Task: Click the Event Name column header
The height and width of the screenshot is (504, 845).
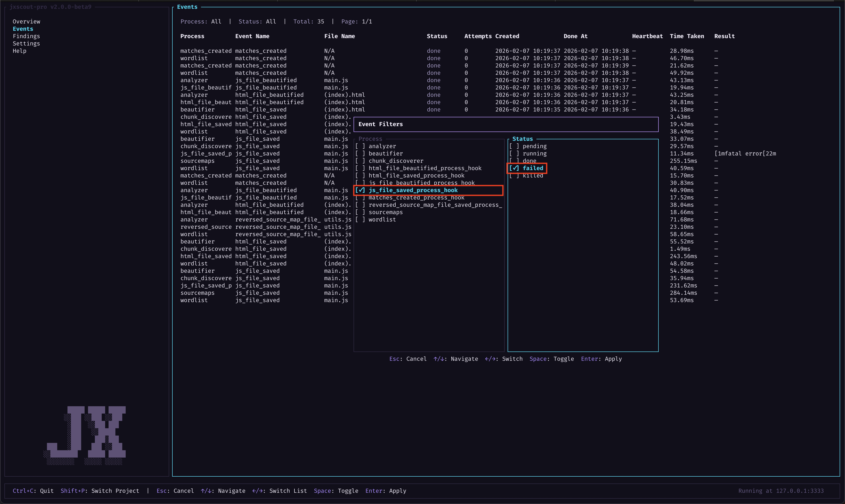Action: click(252, 36)
